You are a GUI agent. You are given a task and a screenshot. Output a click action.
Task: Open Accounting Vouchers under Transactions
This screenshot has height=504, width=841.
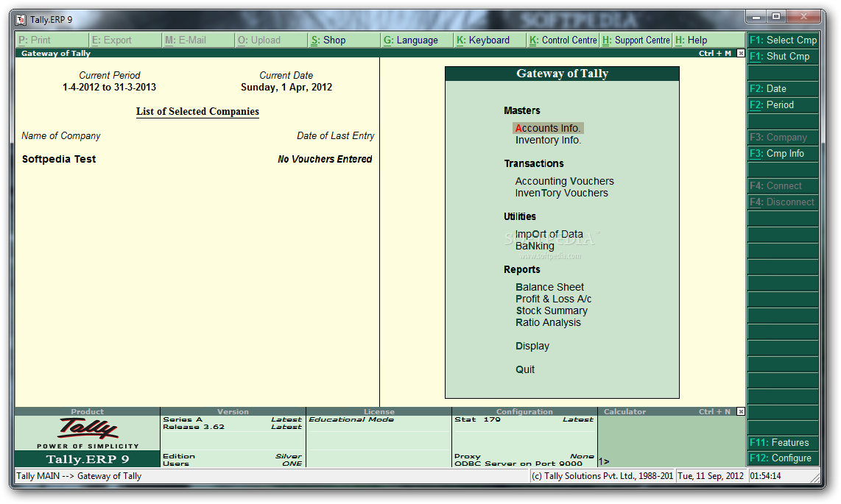(x=564, y=180)
